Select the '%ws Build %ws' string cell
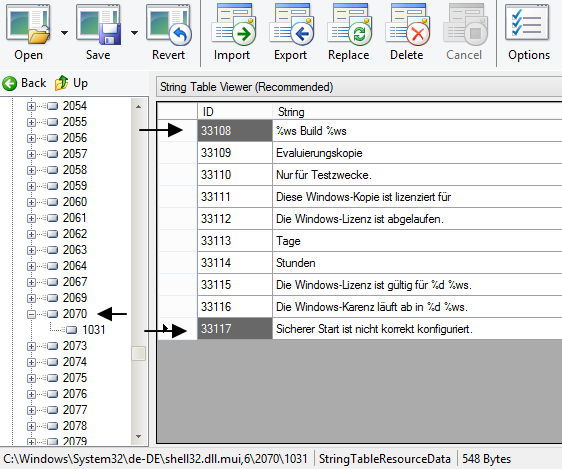 (x=417, y=131)
